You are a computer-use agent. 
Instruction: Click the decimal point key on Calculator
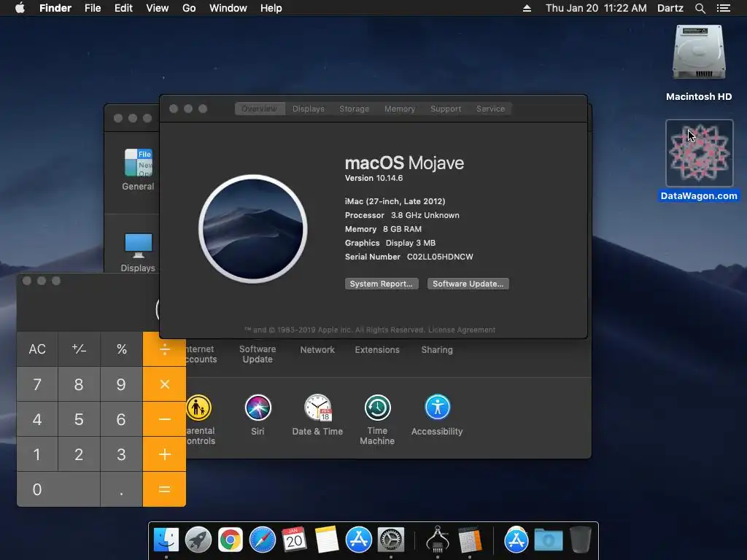(x=122, y=489)
